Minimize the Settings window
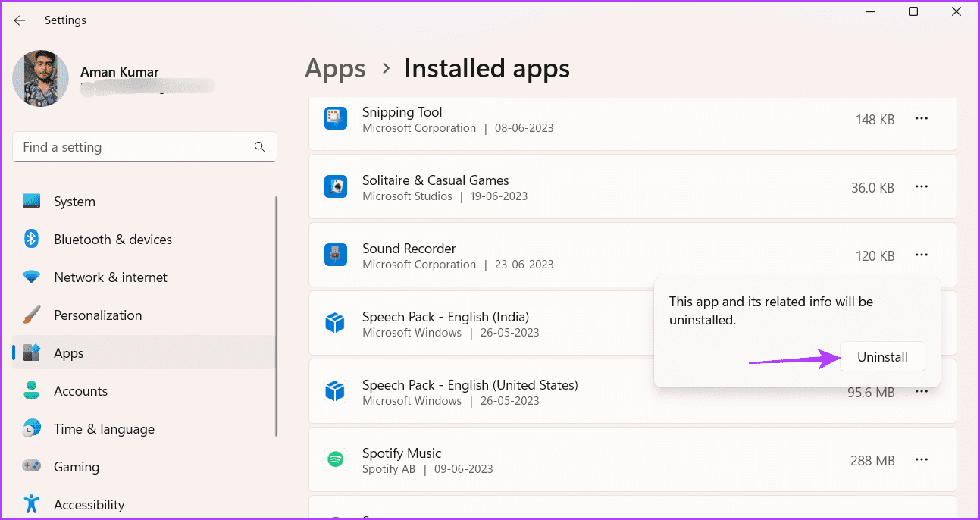Viewport: 980px width, 520px height. (872, 11)
